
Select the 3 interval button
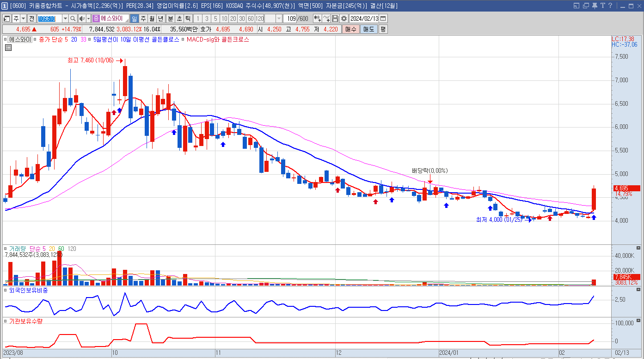(207, 18)
